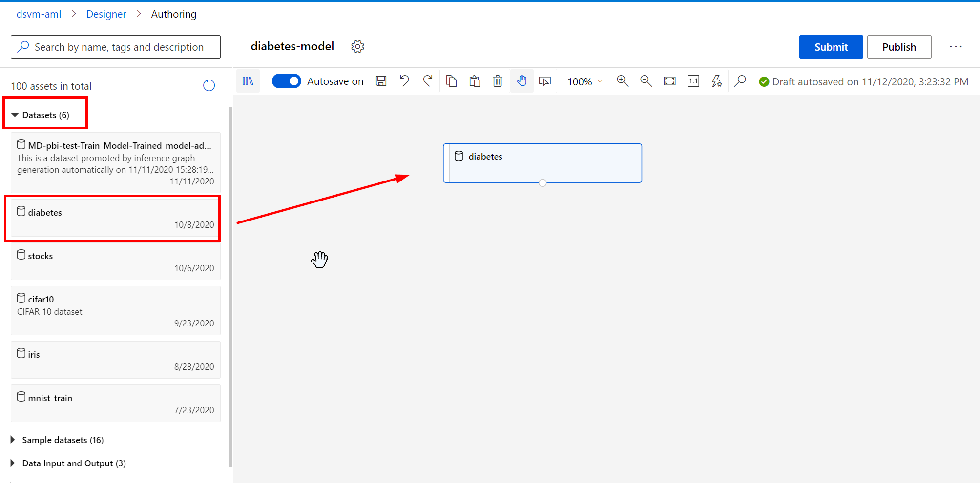Reset canvas zoom to 1:1

693,81
